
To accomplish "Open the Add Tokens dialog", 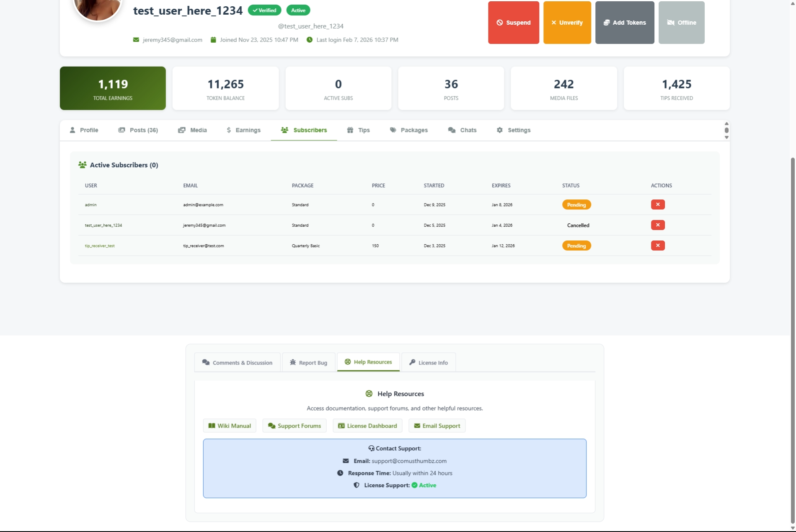I will coord(624,23).
